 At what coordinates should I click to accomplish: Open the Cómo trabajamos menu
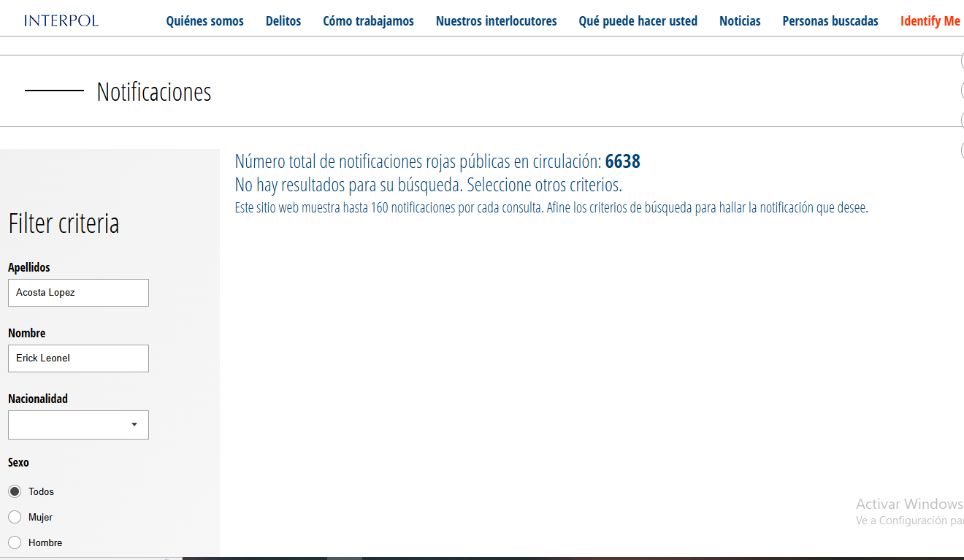pyautogui.click(x=368, y=21)
